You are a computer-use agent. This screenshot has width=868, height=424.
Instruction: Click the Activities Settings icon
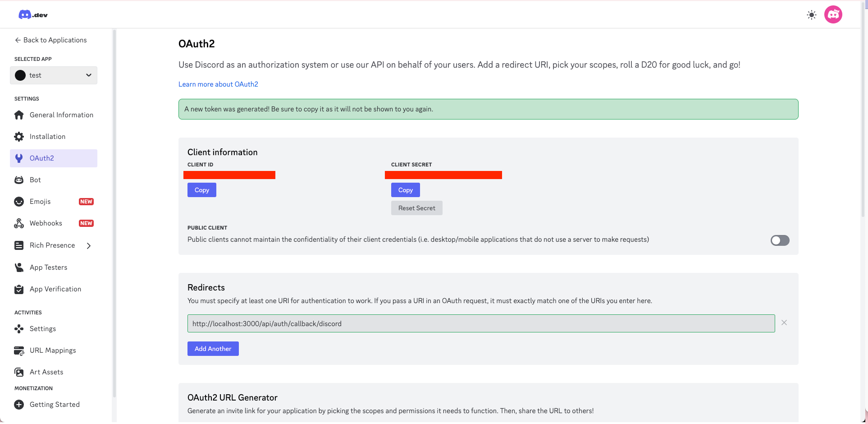(19, 329)
